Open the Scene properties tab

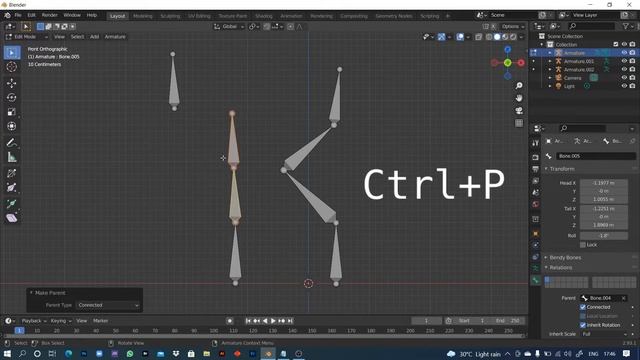pyautogui.click(x=536, y=192)
